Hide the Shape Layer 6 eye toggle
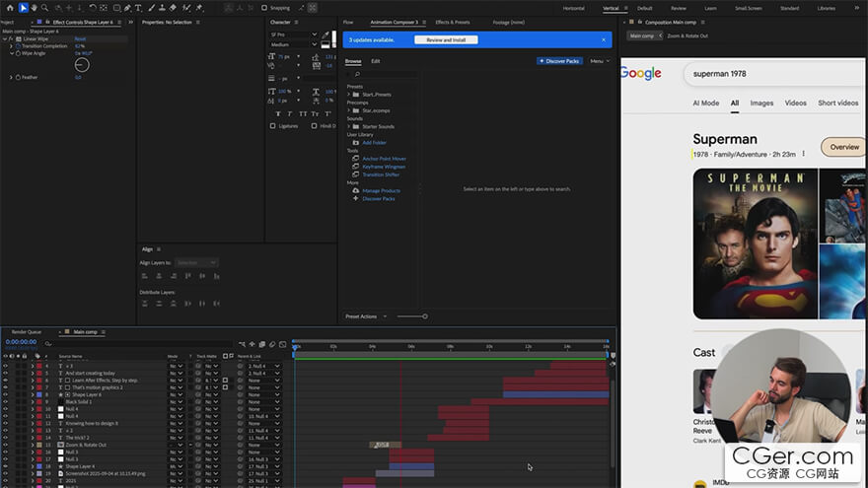Viewport: 868px width, 488px height. 5,394
